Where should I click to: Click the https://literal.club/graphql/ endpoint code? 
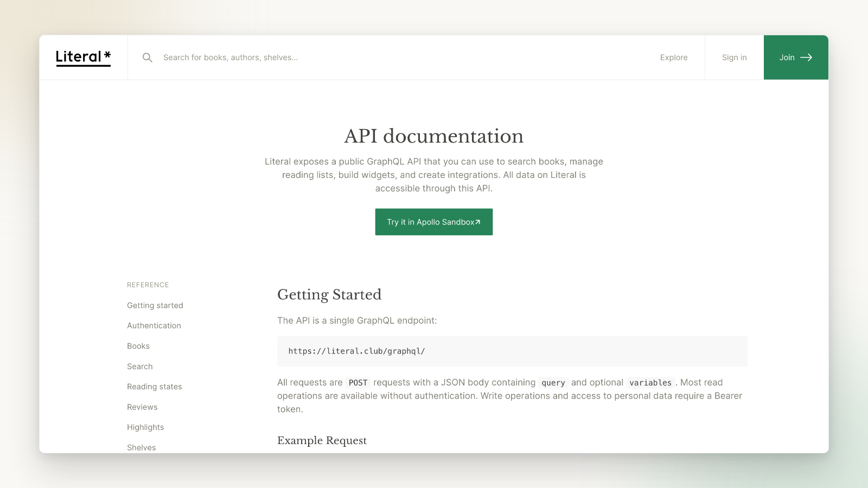(x=356, y=351)
